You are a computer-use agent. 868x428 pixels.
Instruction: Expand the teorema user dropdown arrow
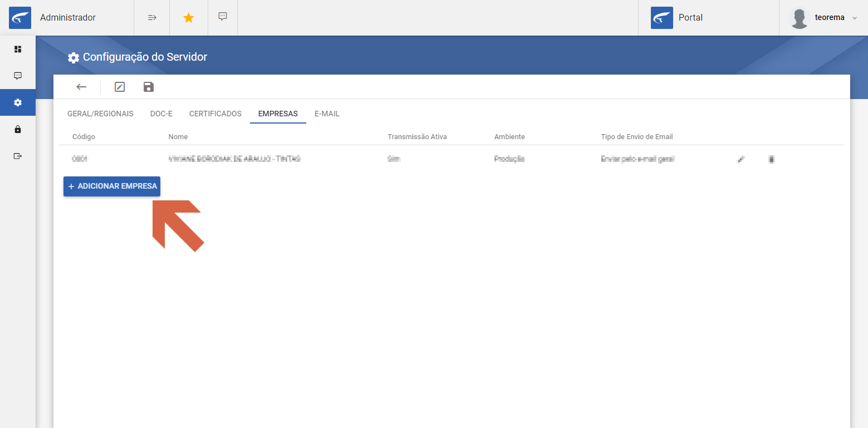tap(855, 18)
